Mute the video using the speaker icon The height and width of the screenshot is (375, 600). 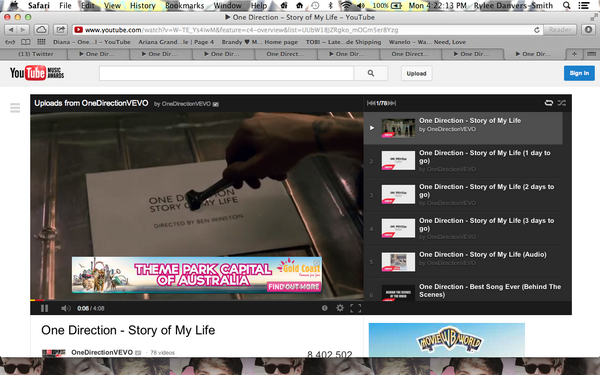tap(65, 308)
